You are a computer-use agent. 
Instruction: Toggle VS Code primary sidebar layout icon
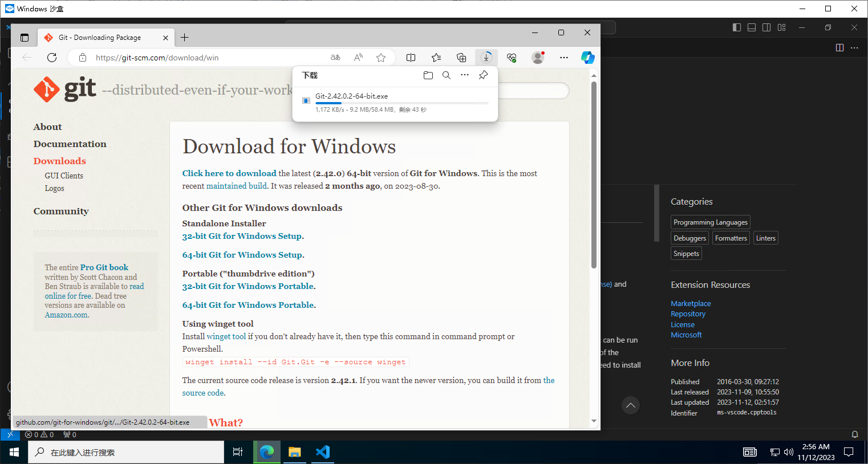(737, 27)
